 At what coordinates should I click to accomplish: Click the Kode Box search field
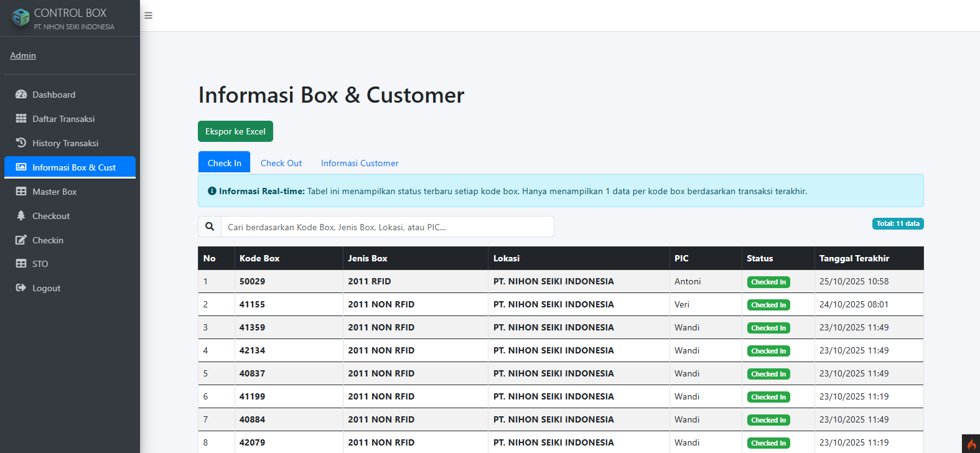coord(387,227)
